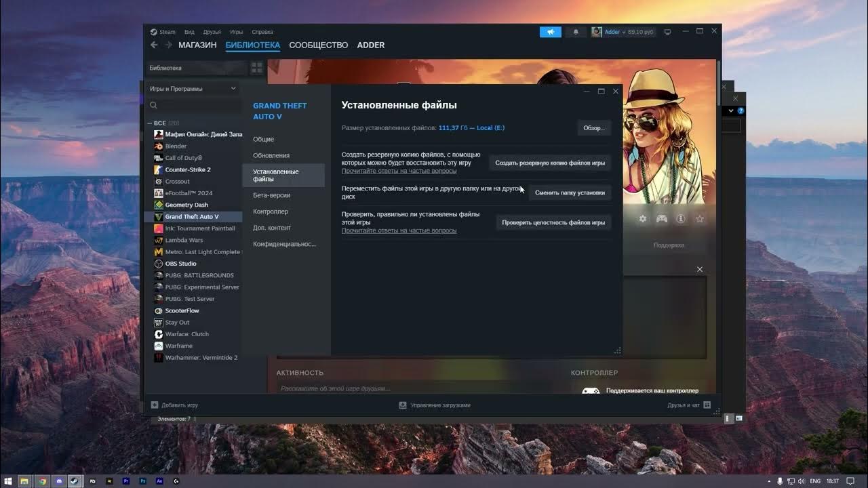Select OBS Studio in library list
The height and width of the screenshot is (488, 868).
[176, 264]
